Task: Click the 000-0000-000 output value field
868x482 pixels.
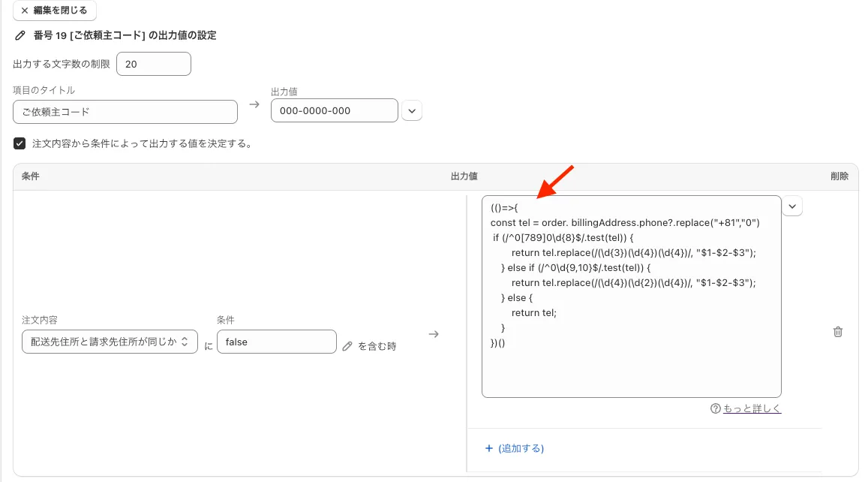Action: pyautogui.click(x=334, y=110)
